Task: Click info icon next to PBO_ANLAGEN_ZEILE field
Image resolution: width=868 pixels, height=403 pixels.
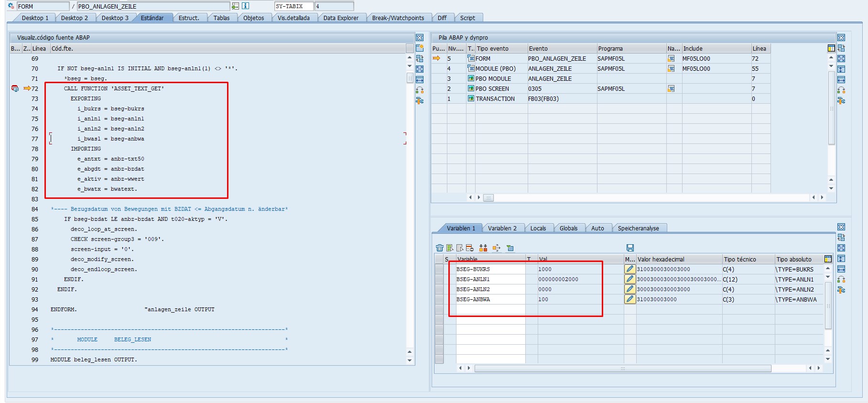Action: tap(245, 6)
